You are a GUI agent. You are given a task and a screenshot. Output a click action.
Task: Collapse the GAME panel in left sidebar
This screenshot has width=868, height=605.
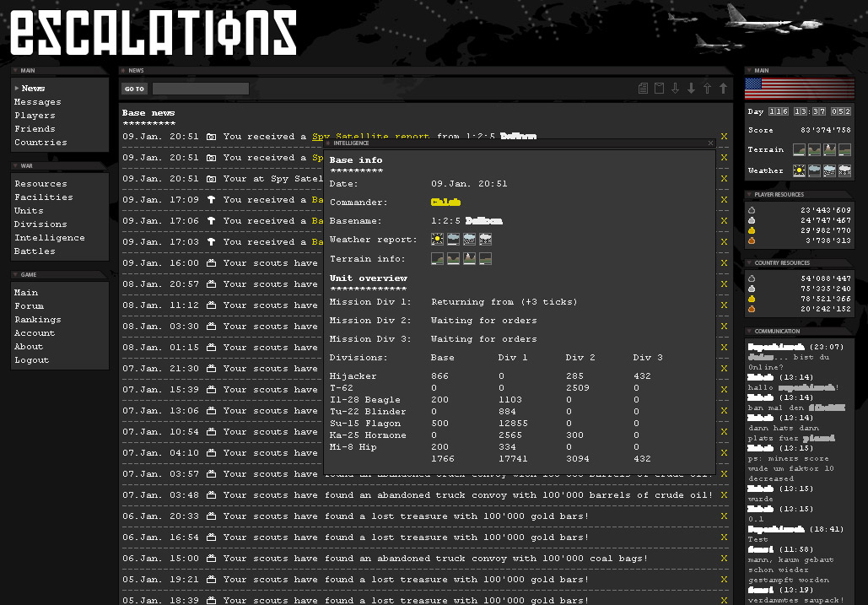15,275
